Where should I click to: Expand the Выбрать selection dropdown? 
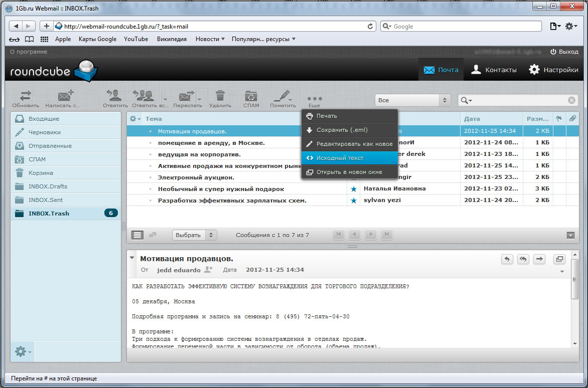click(x=194, y=235)
